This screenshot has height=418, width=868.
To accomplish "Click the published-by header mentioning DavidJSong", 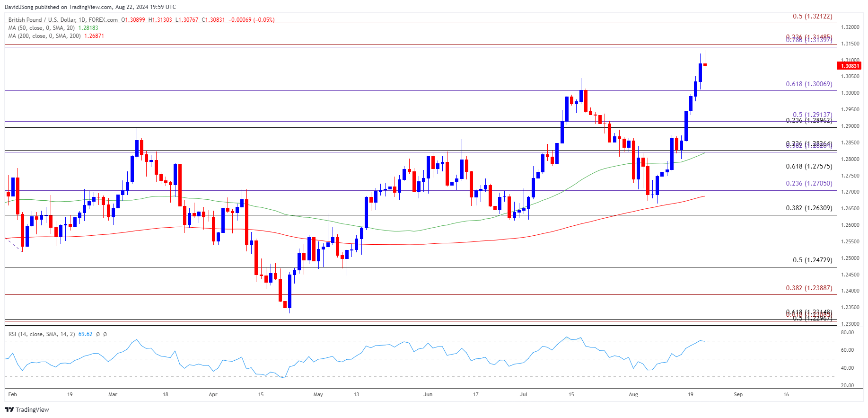I will 90,7.
